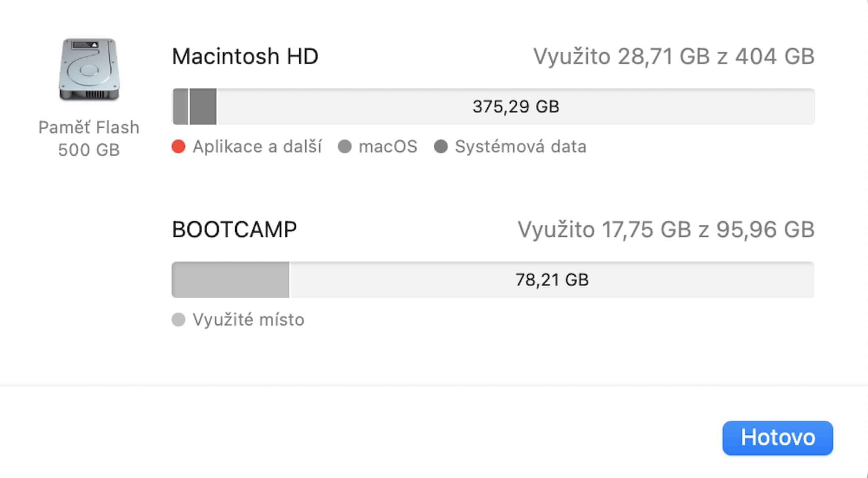The height and width of the screenshot is (478, 868).
Task: Select the macOS segment in Macintosh HD bar
Action: (180, 106)
